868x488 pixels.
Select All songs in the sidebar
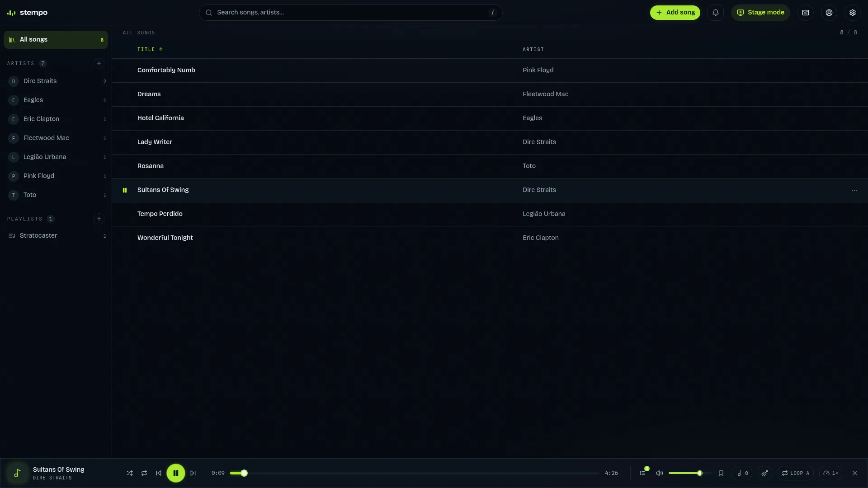pos(56,40)
